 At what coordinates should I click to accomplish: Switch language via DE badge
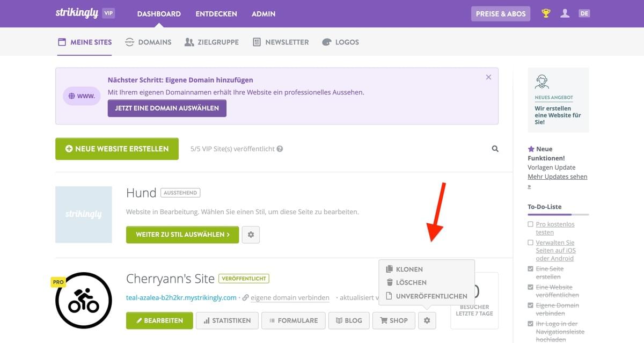pyautogui.click(x=584, y=13)
